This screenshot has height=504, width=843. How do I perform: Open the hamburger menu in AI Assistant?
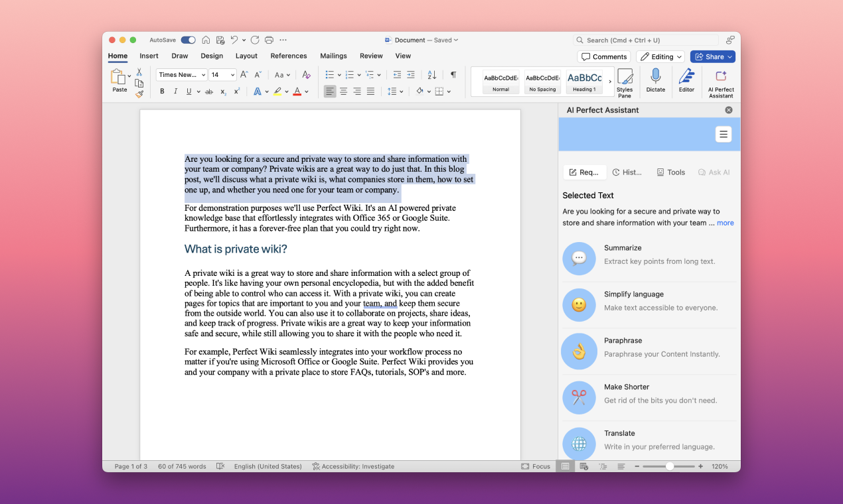[724, 134]
